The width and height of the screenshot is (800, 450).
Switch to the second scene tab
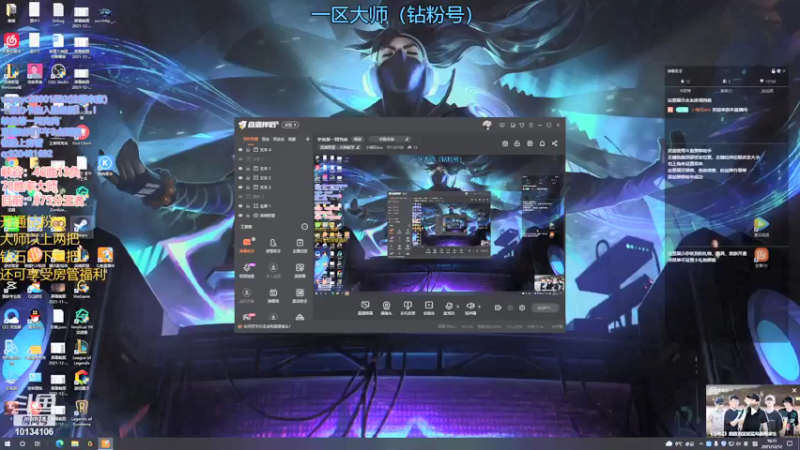266,139
